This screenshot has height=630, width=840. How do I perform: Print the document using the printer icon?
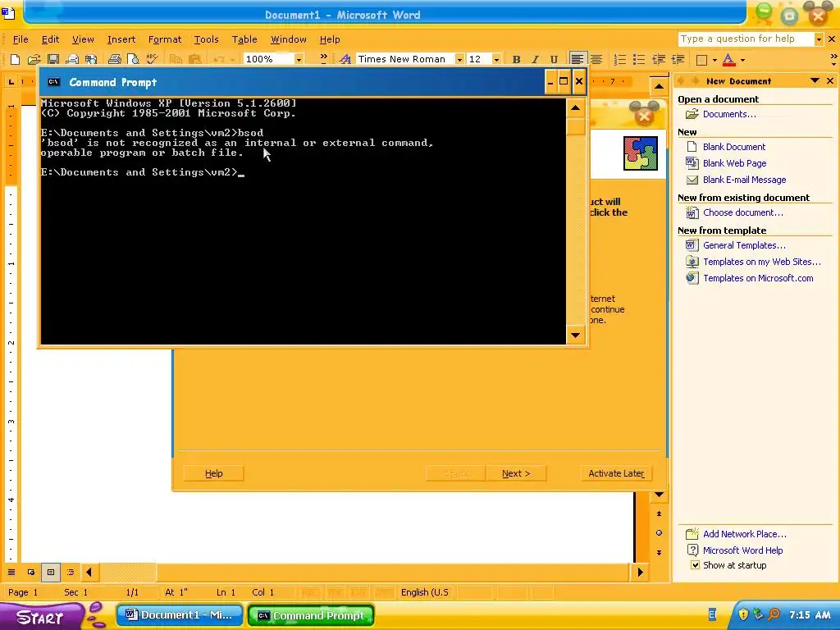[114, 59]
